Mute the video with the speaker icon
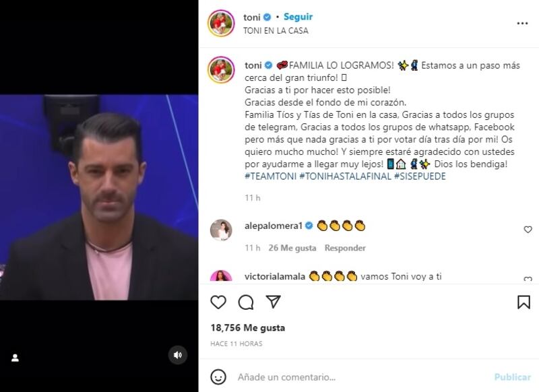The height and width of the screenshot is (392, 539). point(178,355)
